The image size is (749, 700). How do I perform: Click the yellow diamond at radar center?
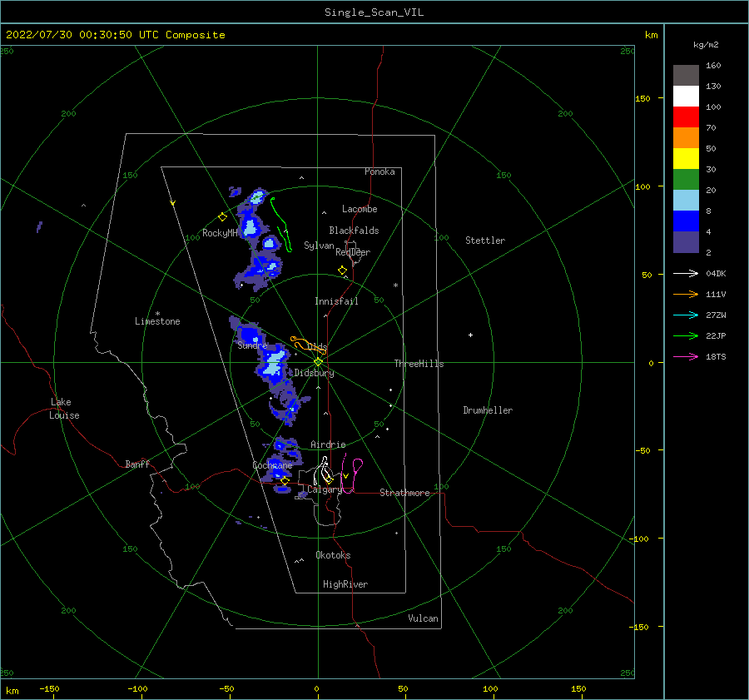[318, 362]
